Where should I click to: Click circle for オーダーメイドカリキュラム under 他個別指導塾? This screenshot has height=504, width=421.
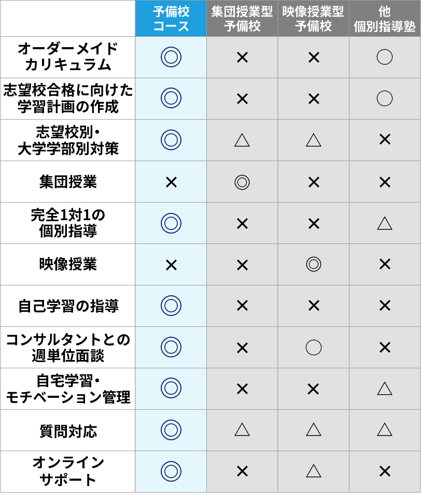(385, 57)
